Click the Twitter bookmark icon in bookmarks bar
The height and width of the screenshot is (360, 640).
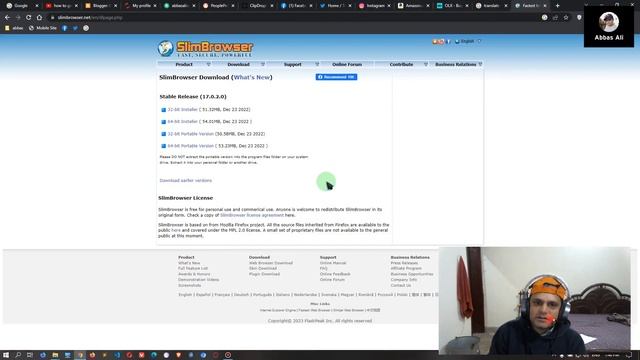[x=75, y=28]
